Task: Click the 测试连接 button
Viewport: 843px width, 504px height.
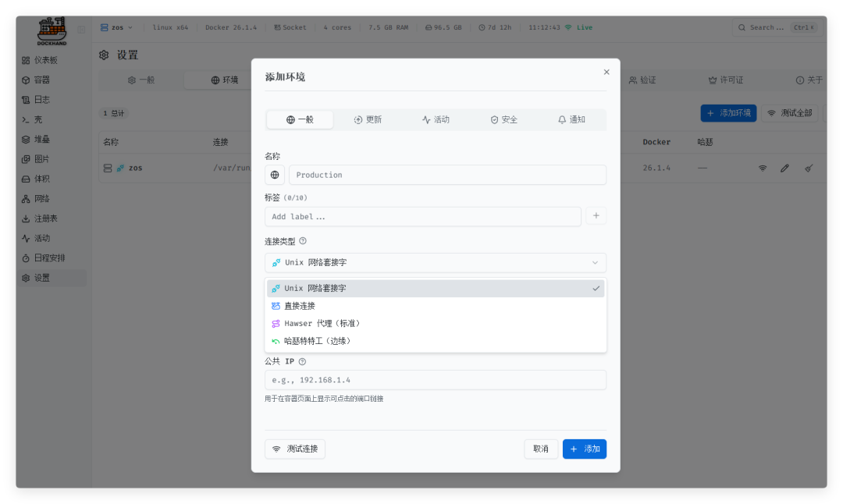Action: (295, 449)
